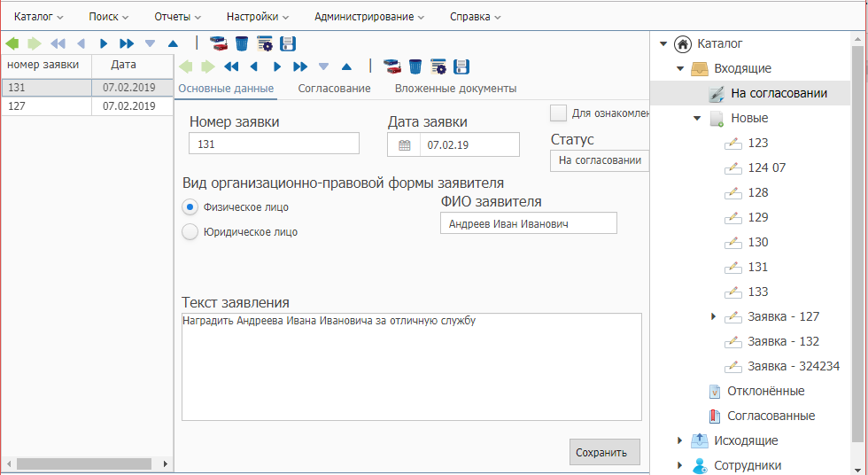868x475 pixels.
Task: Click floppy save icon in list toolbar
Action: [x=288, y=43]
